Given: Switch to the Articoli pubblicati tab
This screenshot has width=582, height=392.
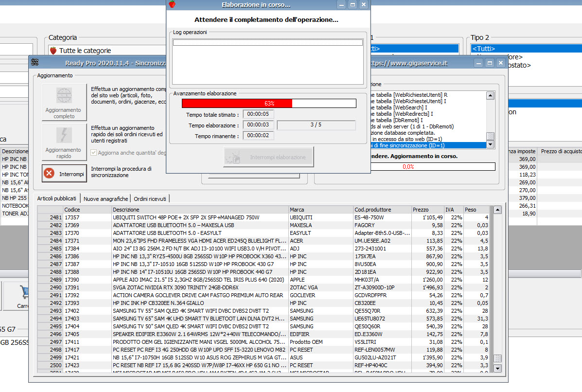Looking at the screenshot, I should 56,198.
